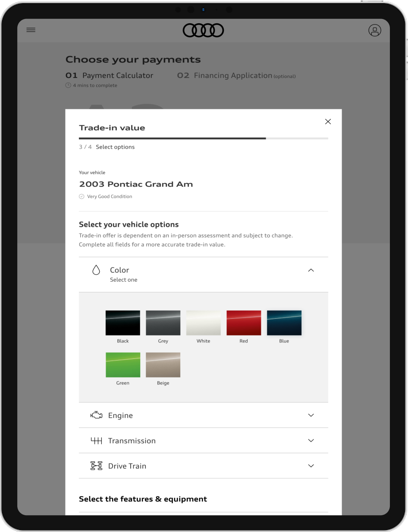Click the 'Choose your payments' heading
Image resolution: width=408 pixels, height=532 pixels.
[133, 59]
